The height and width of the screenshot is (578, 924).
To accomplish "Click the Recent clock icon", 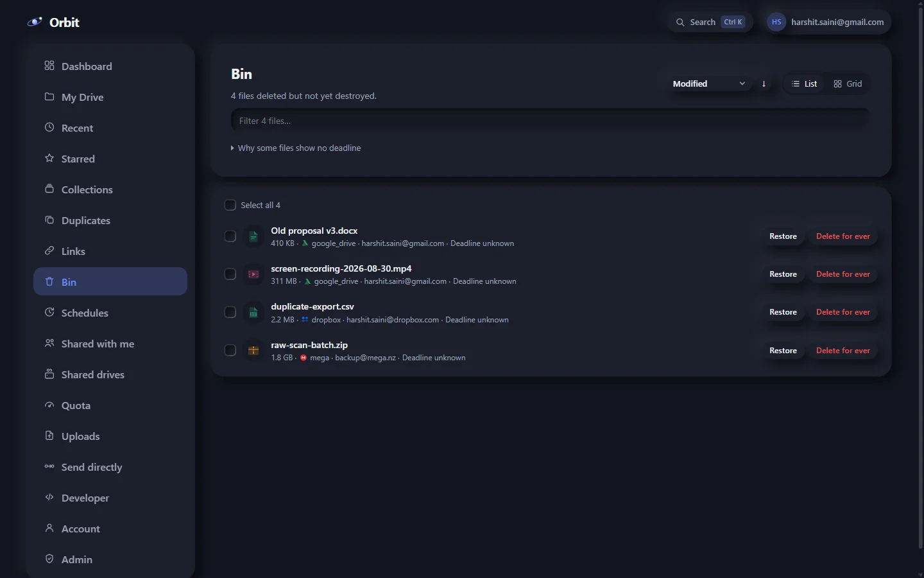I will tap(49, 127).
